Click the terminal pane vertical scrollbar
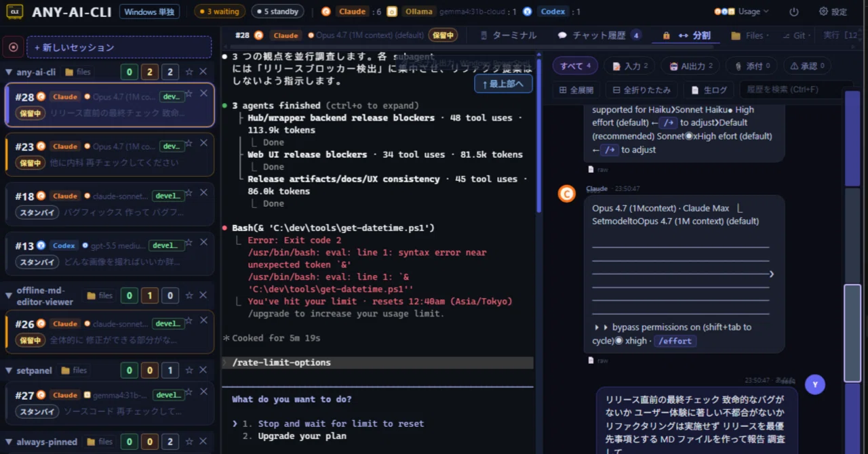Image resolution: width=868 pixels, height=454 pixels. 538,136
